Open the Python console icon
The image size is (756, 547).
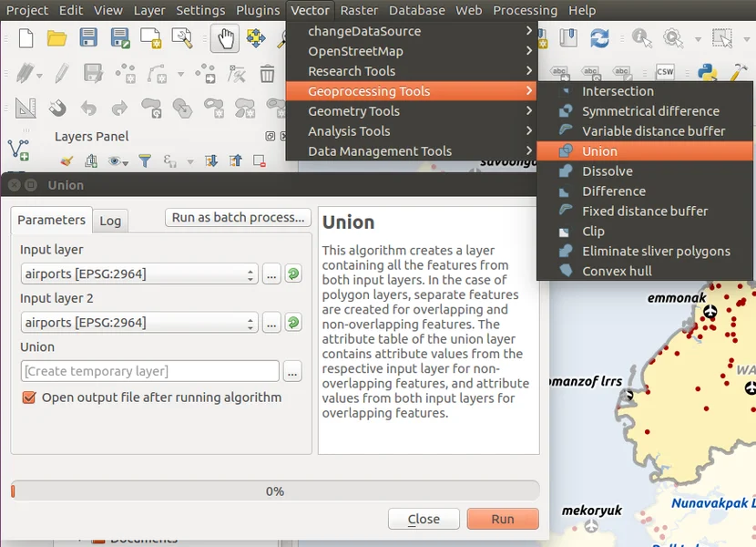[x=706, y=73]
